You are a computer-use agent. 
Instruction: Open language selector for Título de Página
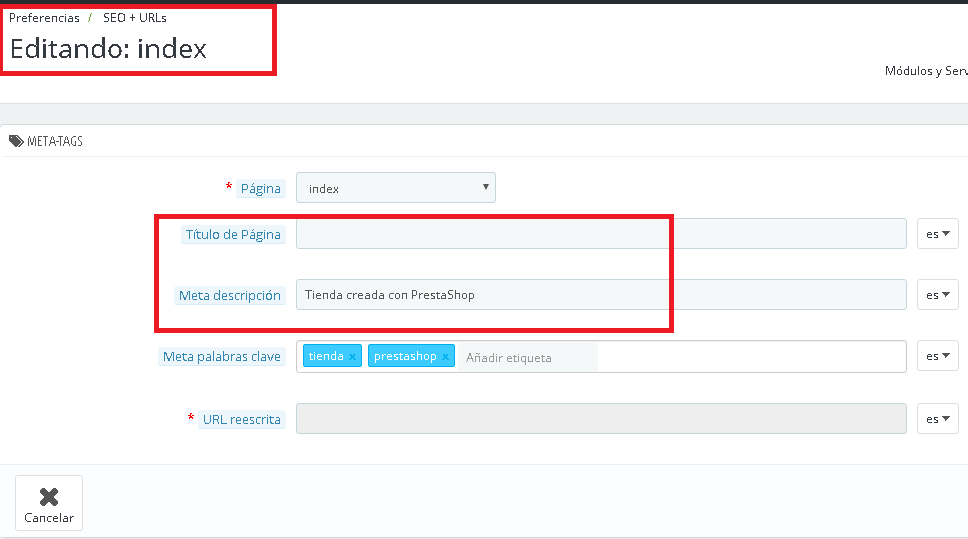coord(937,234)
